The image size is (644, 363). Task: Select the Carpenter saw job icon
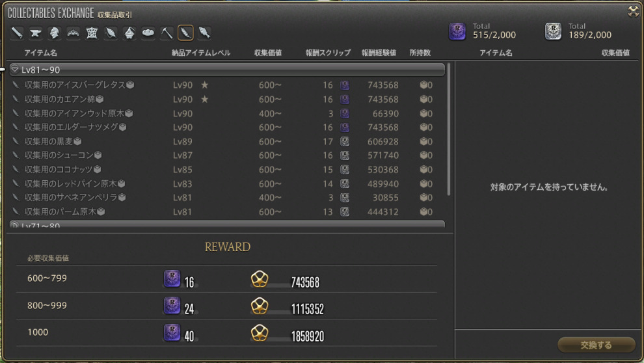(x=17, y=33)
